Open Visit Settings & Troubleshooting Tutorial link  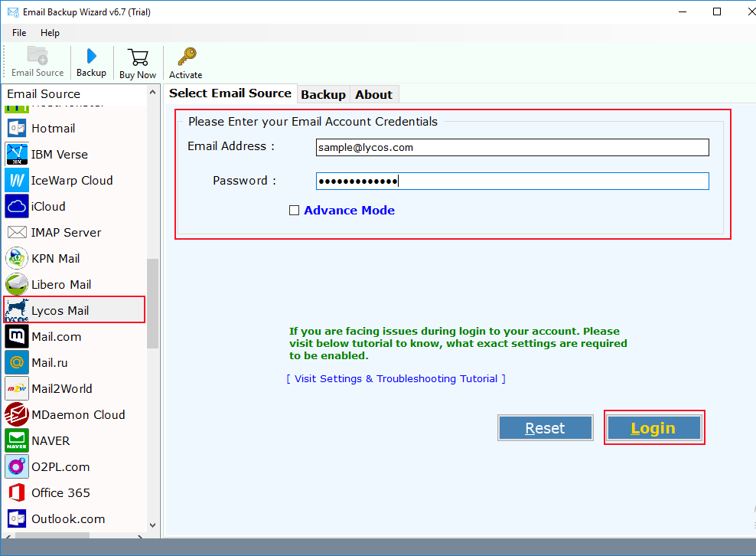click(x=396, y=379)
